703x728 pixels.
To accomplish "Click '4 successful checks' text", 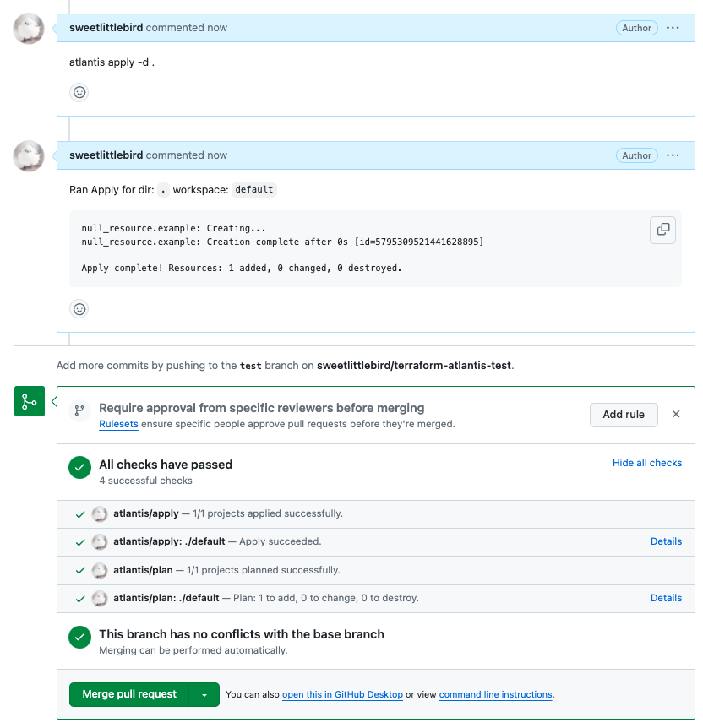I will pyautogui.click(x=145, y=481).
